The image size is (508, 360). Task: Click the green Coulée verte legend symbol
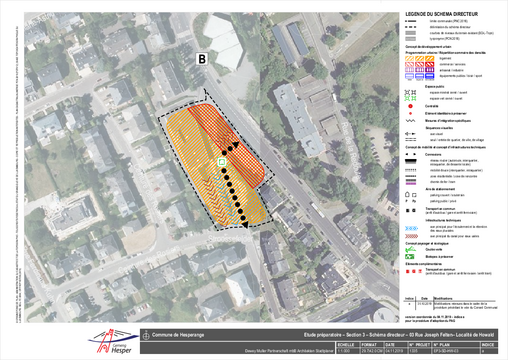pyautogui.click(x=410, y=249)
